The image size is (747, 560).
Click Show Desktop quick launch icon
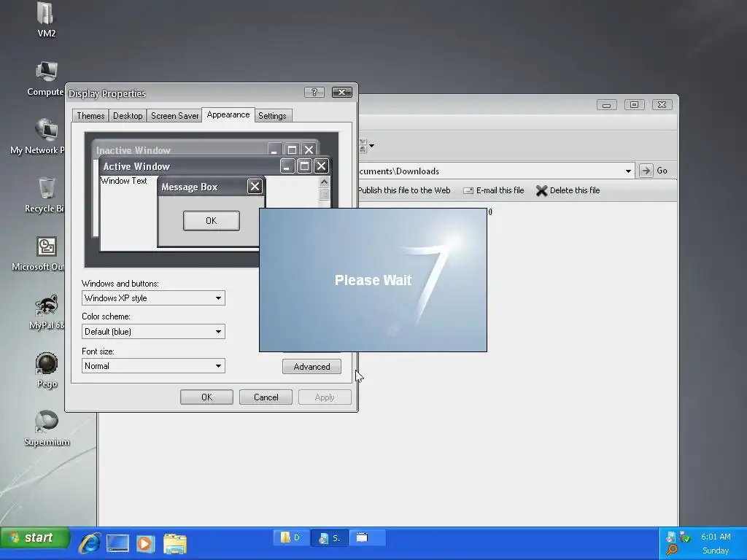[x=117, y=542]
